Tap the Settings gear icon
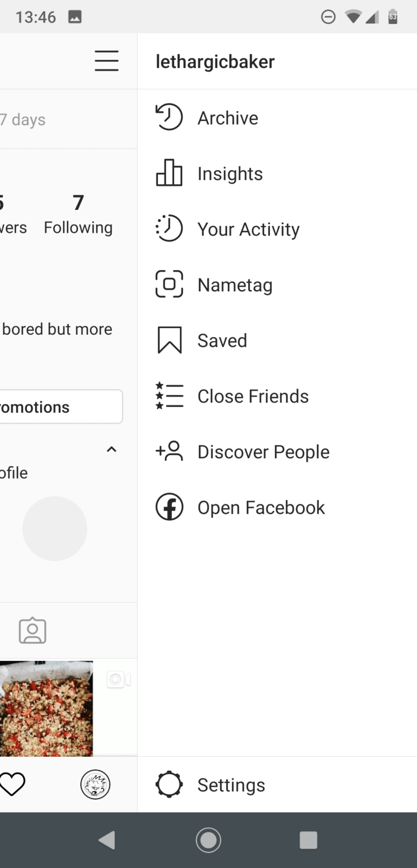This screenshot has height=868, width=417. point(169,784)
